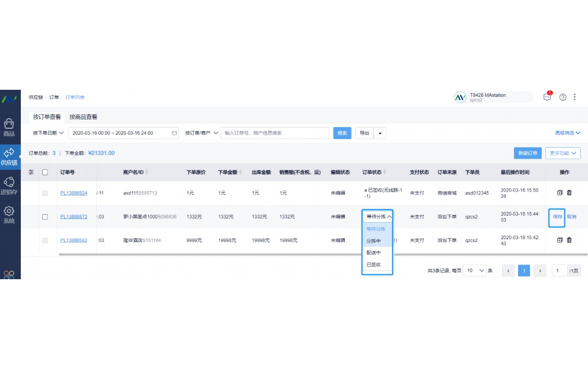Screen dimensions: 588x369
Task: Open the order link PL13886924
Action: click(x=75, y=193)
